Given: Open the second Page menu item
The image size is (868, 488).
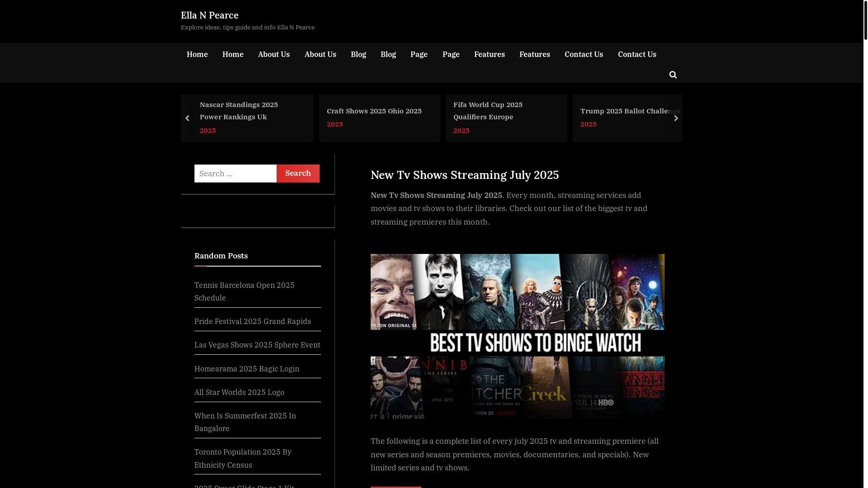Looking at the screenshot, I should tap(451, 54).
